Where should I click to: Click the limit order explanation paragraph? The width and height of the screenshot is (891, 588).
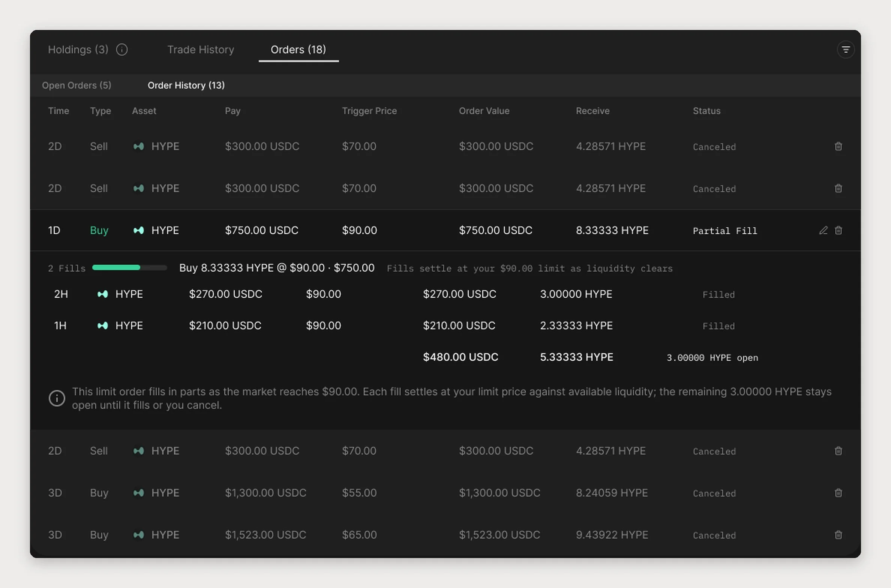point(451,398)
